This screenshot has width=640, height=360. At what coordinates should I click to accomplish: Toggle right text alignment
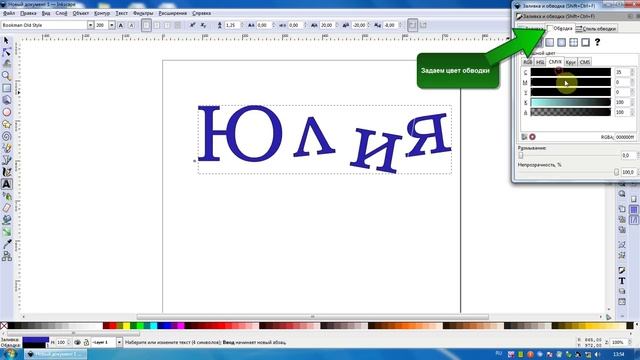click(x=167, y=25)
